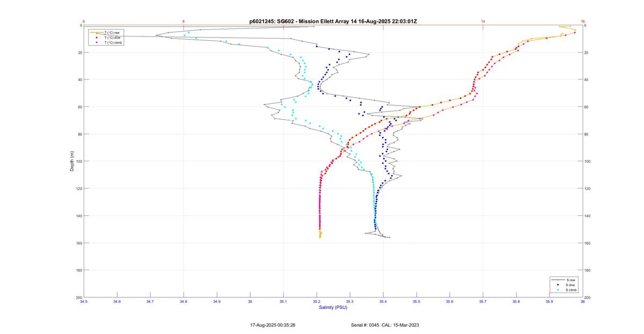Screen dimensions: 644x334
Task: Click the '34.9' salinity tick label
Action: click(x=217, y=302)
